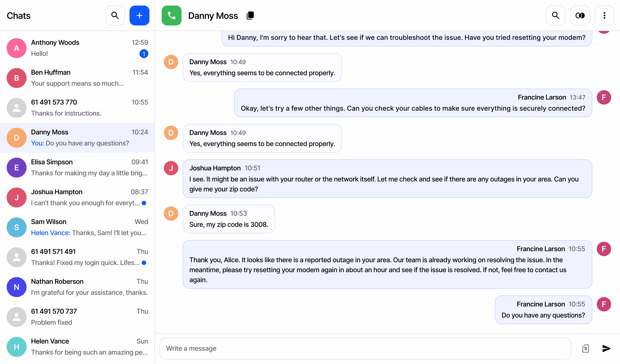Open Elisa Simpson conversation
This screenshot has width=620, height=364.
click(x=77, y=168)
